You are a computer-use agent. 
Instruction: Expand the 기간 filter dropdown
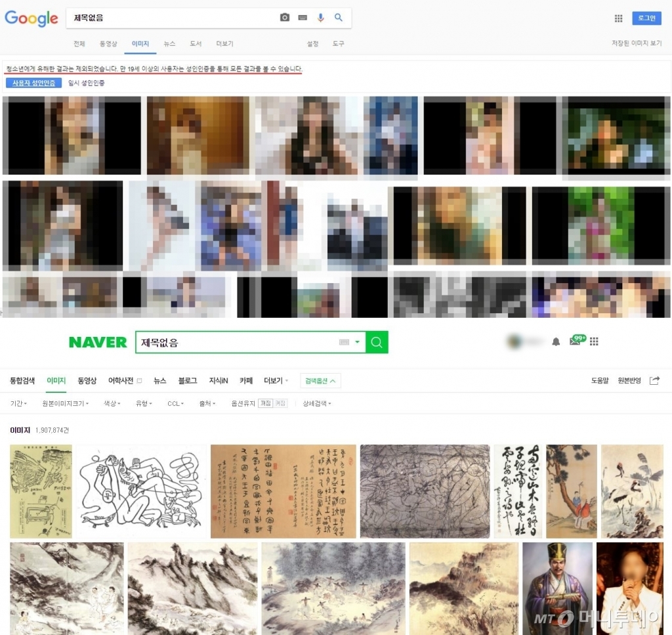tap(17, 403)
